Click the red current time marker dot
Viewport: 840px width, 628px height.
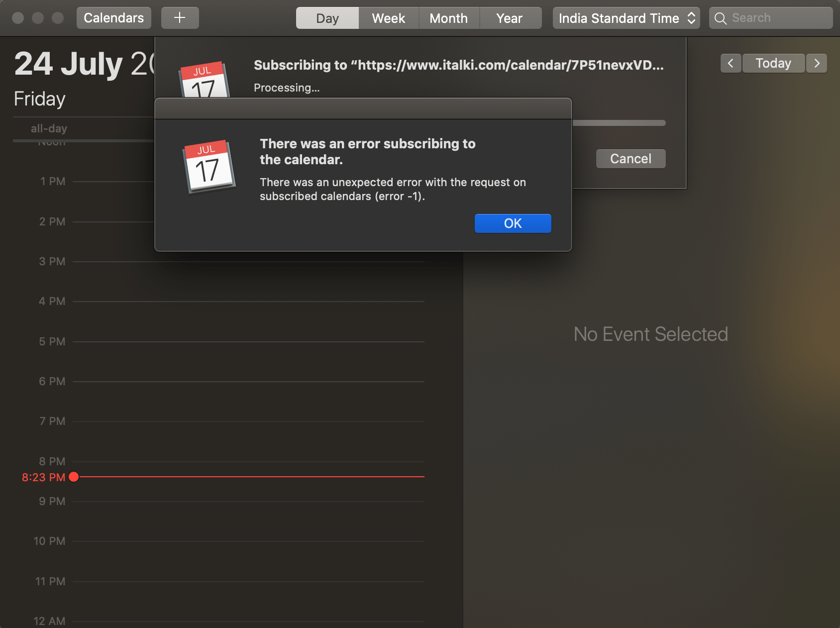[x=74, y=477]
